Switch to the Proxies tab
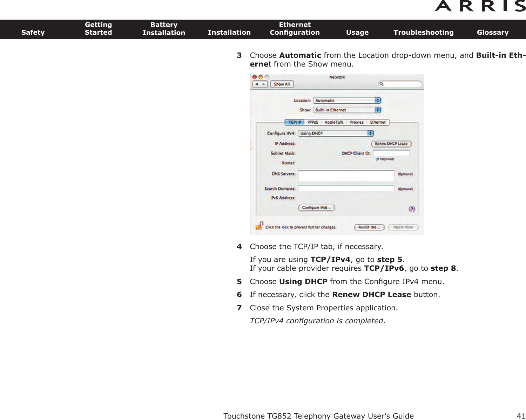This screenshot has width=526, height=420. pos(357,122)
